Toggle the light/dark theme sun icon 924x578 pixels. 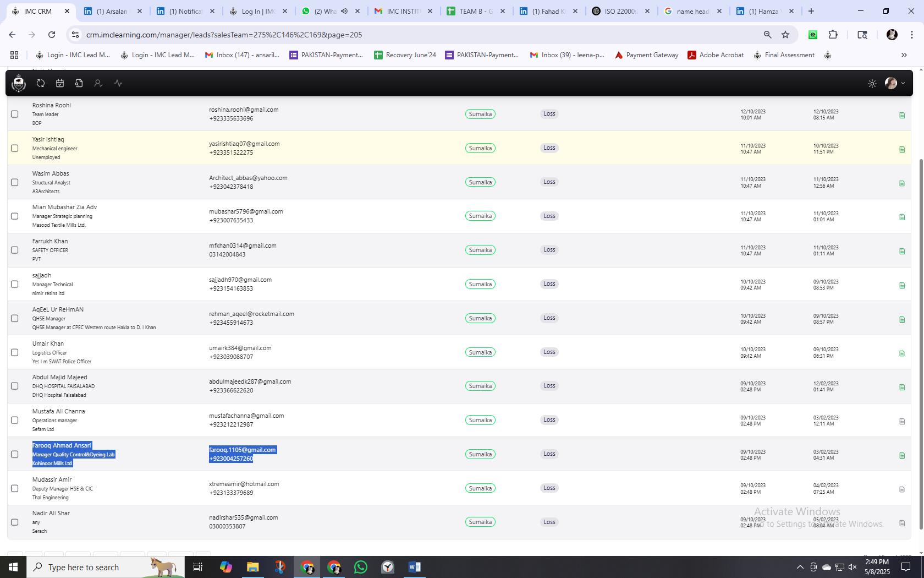pyautogui.click(x=872, y=84)
